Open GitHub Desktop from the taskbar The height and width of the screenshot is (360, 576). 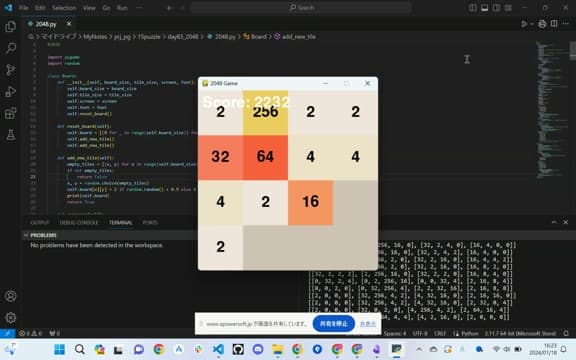[238, 349]
